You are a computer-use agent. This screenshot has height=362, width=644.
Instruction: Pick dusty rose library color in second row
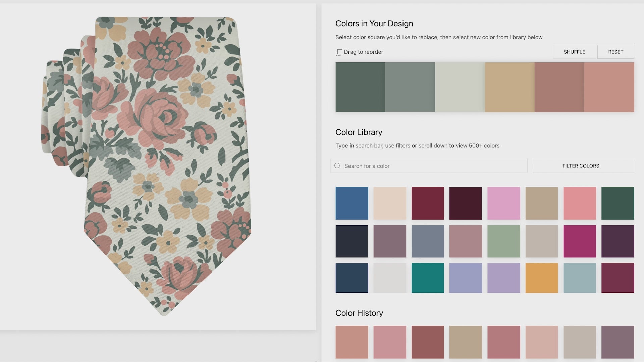[466, 241]
